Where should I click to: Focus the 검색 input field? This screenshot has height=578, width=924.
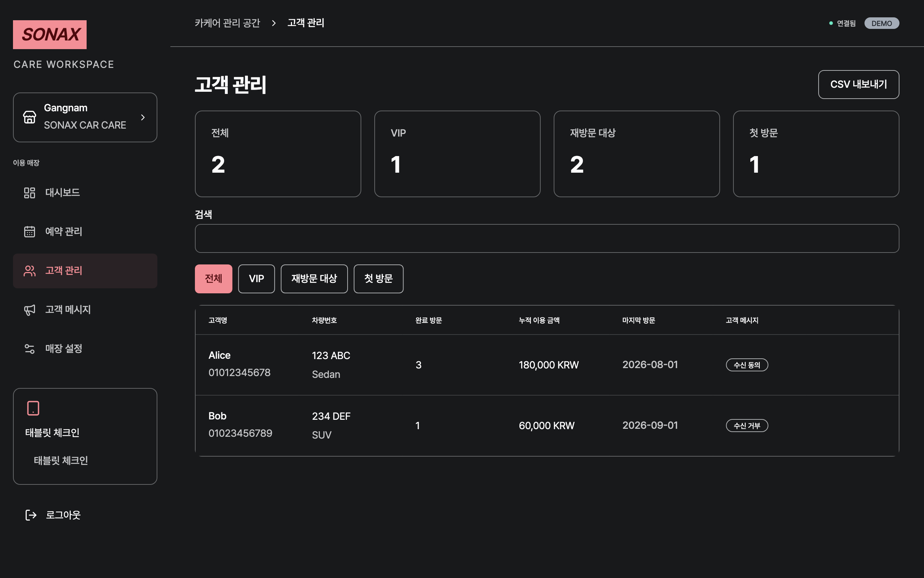click(x=547, y=238)
